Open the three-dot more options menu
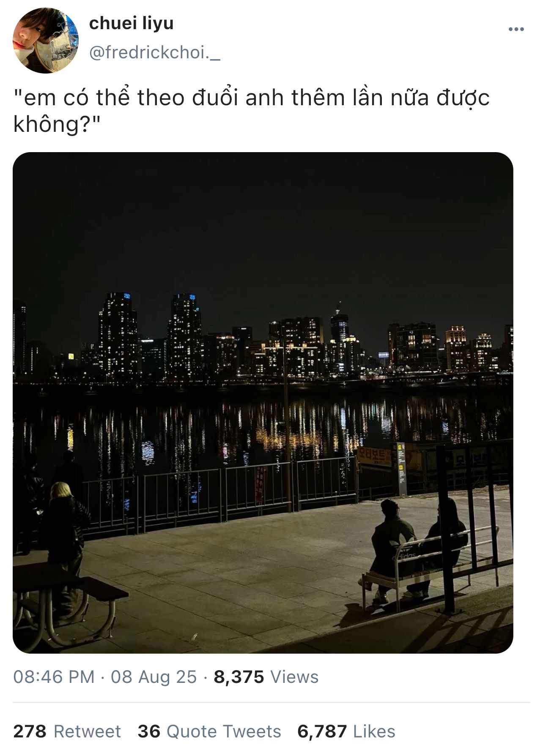This screenshot has height=756, width=543. [516, 29]
